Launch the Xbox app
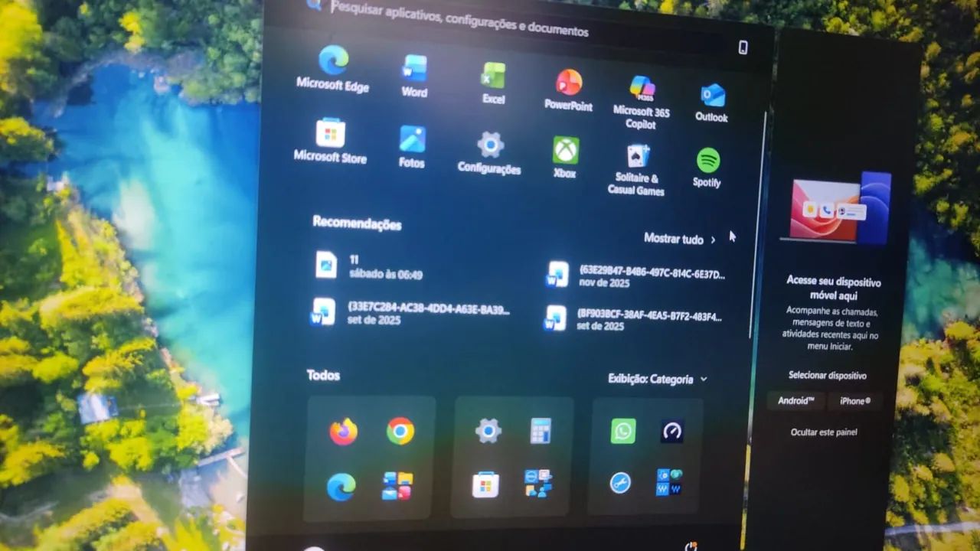980x551 pixels. tap(565, 157)
